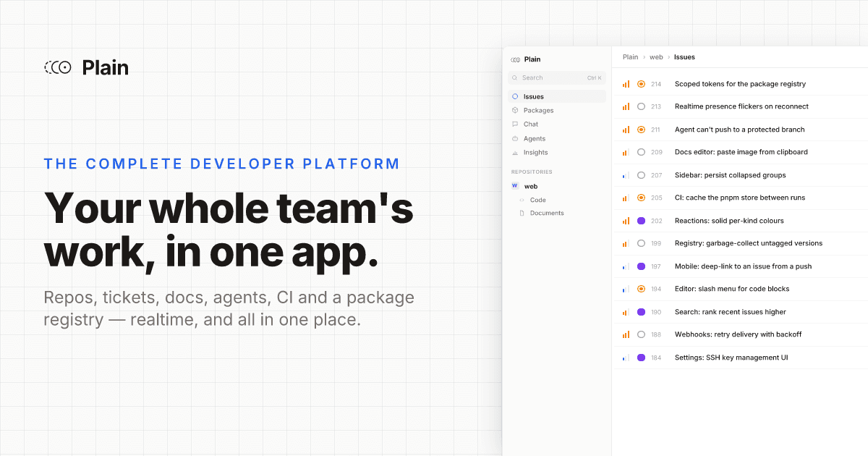Click the magnifier icon in the search box
Viewport: 868px width, 456px height.
click(515, 77)
